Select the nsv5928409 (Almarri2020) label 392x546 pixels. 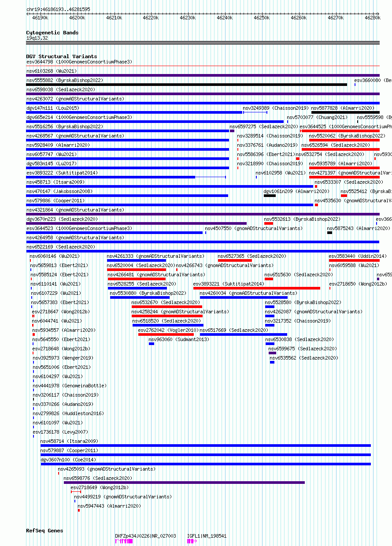[58, 145]
